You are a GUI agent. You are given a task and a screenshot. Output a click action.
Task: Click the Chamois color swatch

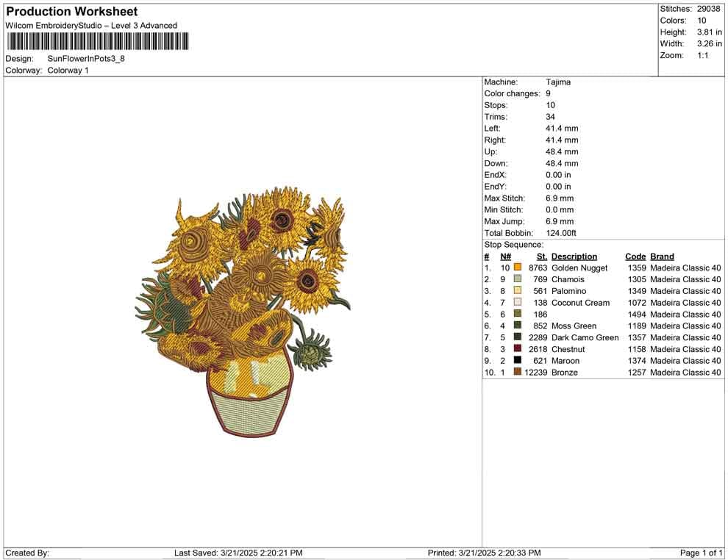(x=517, y=279)
